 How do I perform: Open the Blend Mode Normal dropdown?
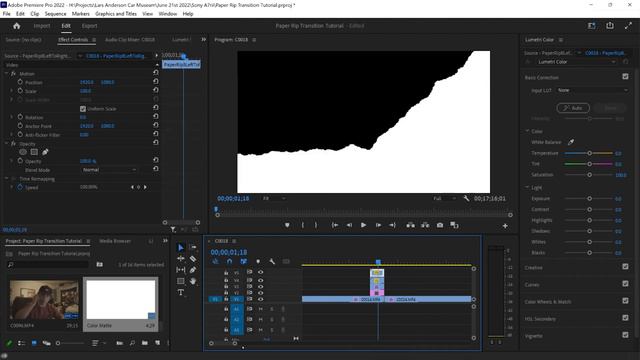pos(109,170)
